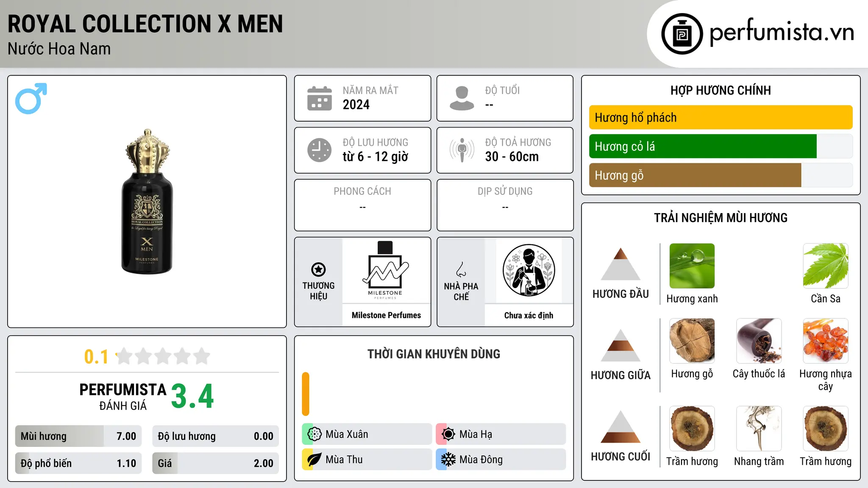Click the perfumer illustration above Chưa xác định
The width and height of the screenshot is (868, 488).
point(529,270)
